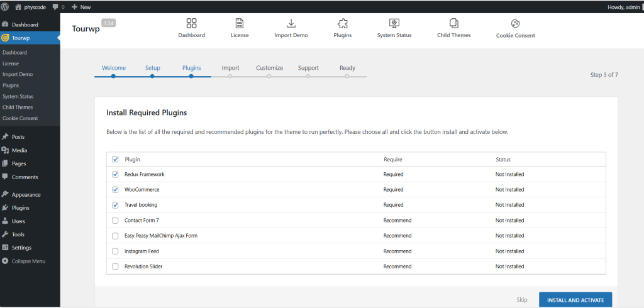The width and height of the screenshot is (644, 308).
Task: Click the Import step progress dot
Action: [x=230, y=76]
